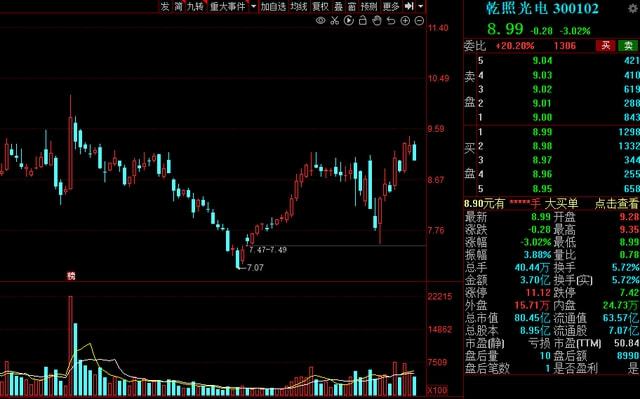
Task: Open the 重大事件 tab
Action: click(227, 7)
